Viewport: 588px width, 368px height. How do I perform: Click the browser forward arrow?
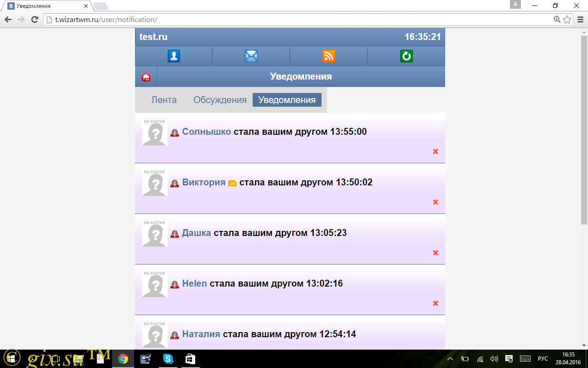pos(21,19)
